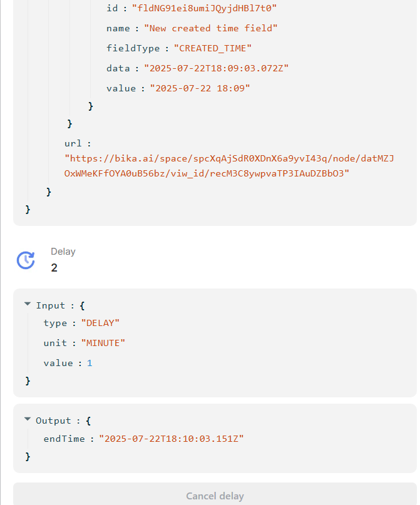
Task: Open the bika.ai record URL string
Action: click(x=229, y=166)
